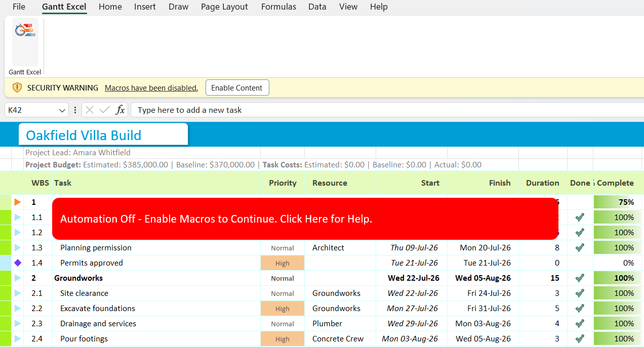The width and height of the screenshot is (644, 347).
Task: Toggle the Done checkmark for Pour footings
Action: click(x=580, y=338)
